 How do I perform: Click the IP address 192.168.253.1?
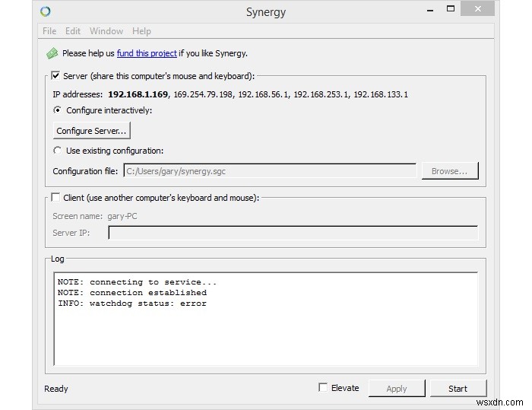pos(321,94)
